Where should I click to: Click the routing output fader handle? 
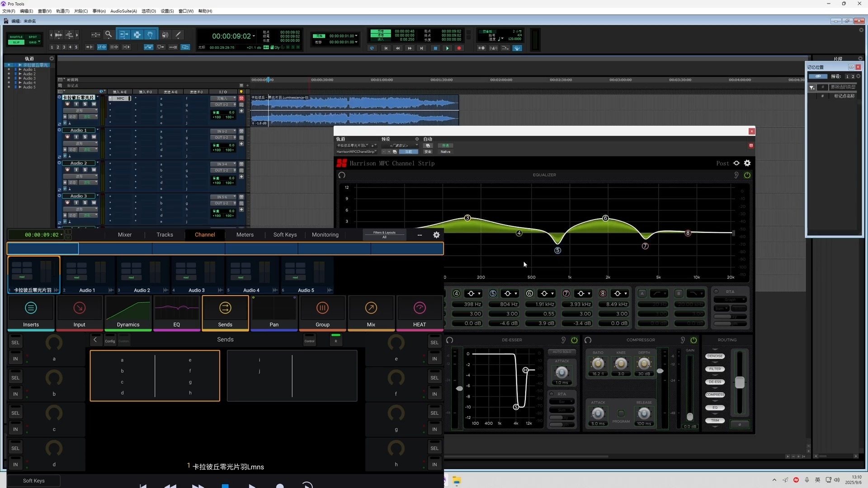click(740, 382)
